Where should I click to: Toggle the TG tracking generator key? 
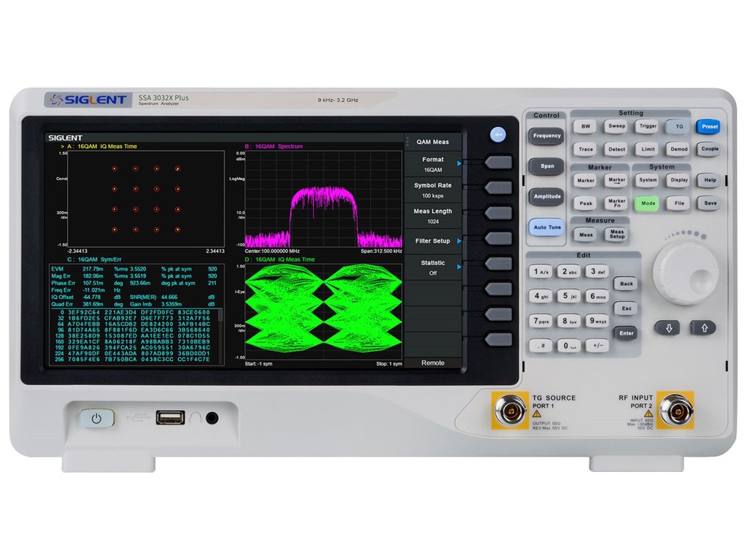679,127
